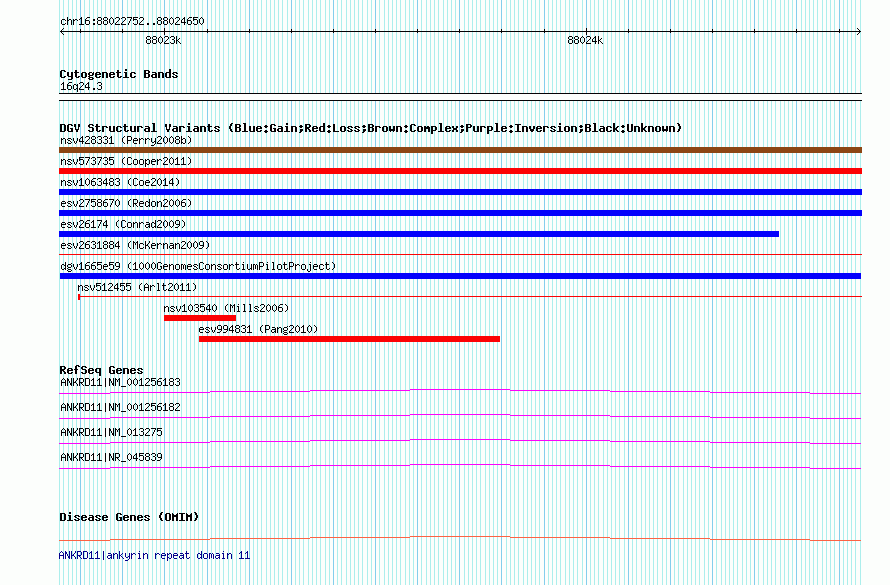The height and width of the screenshot is (585, 890).
Task: Open variant label esv26174 (Conrad2009)
Action: coord(123,224)
